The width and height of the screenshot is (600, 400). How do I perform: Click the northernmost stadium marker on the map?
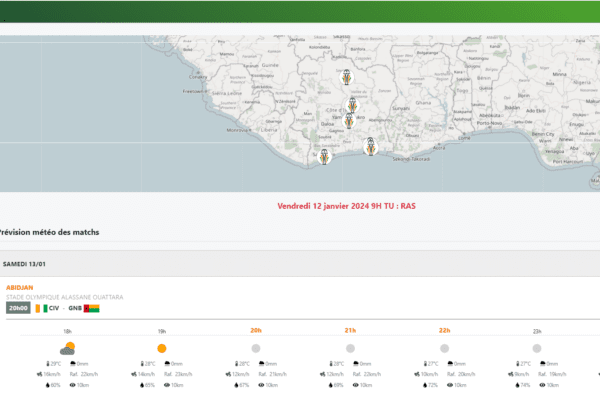pos(347,78)
